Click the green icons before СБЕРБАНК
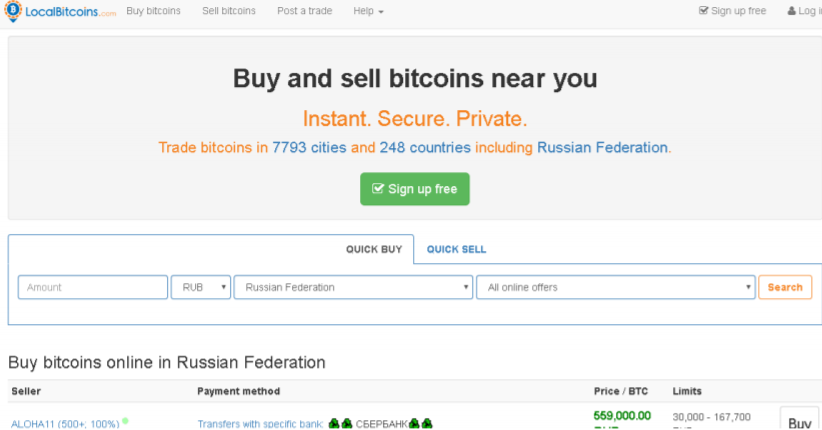 [x=341, y=424]
